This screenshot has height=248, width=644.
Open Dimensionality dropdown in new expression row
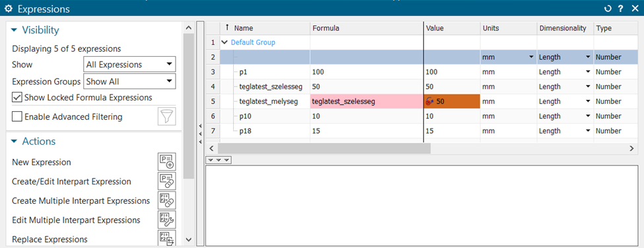click(x=588, y=57)
